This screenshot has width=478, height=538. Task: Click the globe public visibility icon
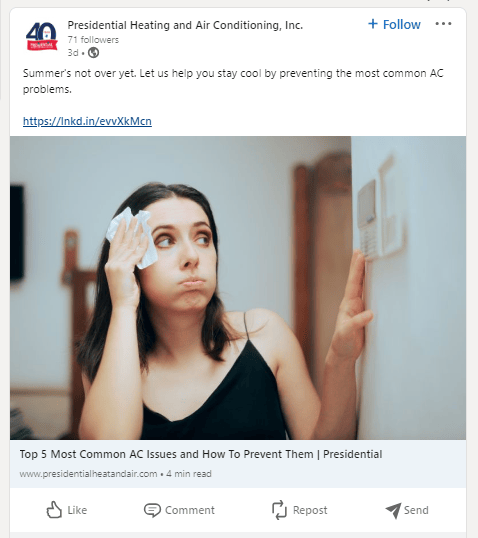[93, 53]
